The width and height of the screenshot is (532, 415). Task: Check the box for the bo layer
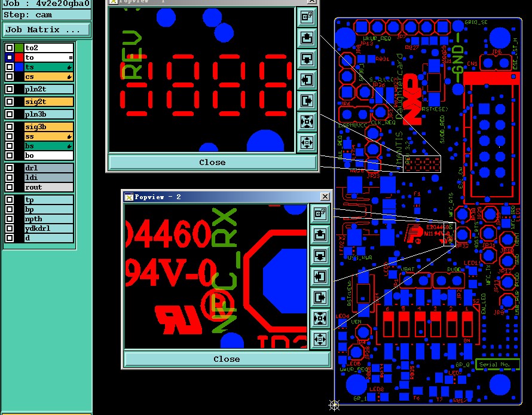click(x=10, y=155)
